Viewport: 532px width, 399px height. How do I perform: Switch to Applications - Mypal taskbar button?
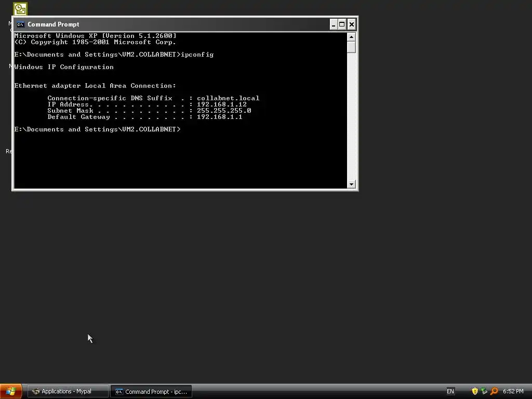68,391
